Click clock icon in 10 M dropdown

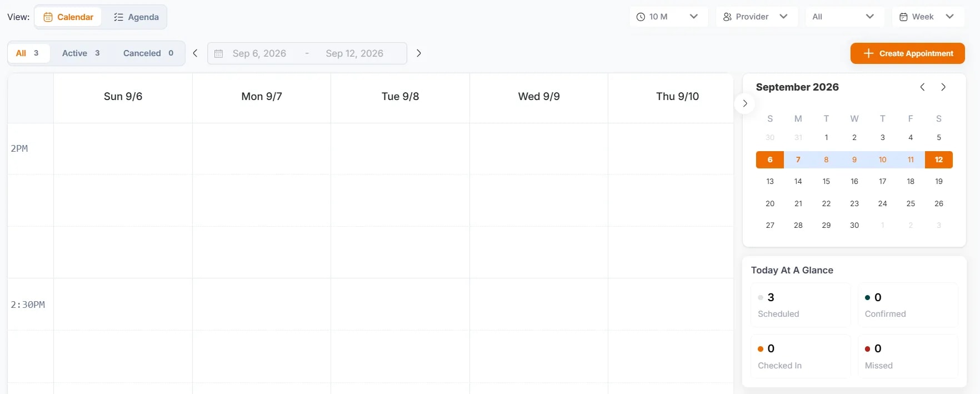pos(641,17)
